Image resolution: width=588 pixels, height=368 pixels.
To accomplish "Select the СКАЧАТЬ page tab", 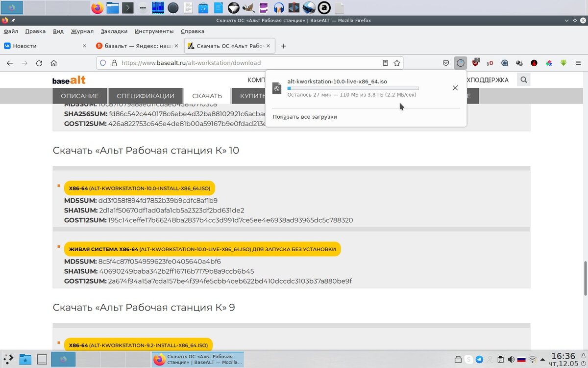I will point(207,96).
